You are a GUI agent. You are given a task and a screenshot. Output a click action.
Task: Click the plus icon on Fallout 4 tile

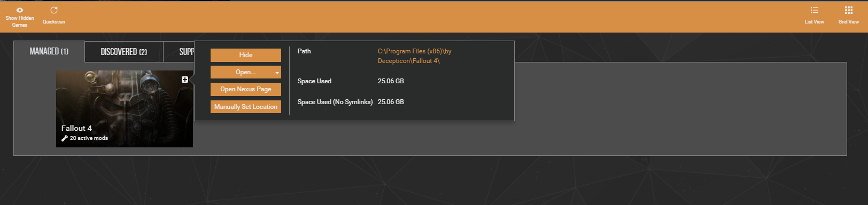(x=184, y=80)
